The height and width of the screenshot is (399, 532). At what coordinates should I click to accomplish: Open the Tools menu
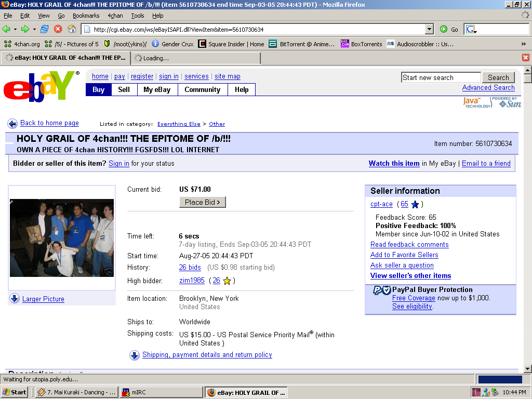137,16
